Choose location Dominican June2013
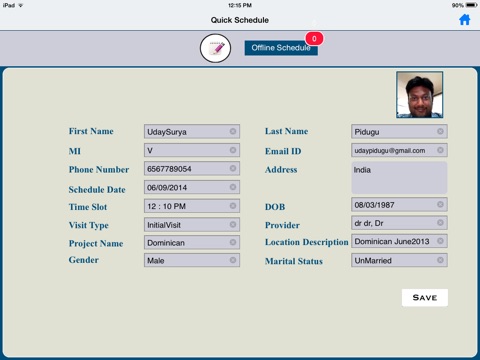Screen dimensions: 480x360 click(399, 241)
